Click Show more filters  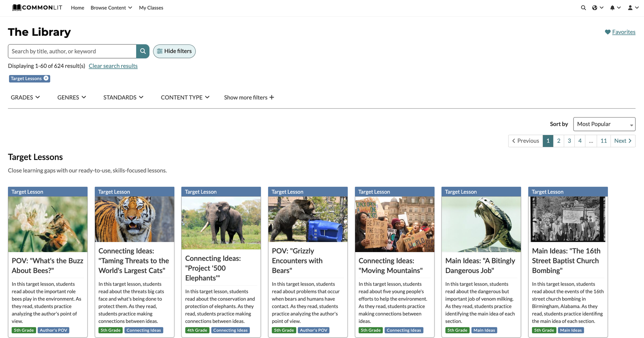click(x=249, y=97)
